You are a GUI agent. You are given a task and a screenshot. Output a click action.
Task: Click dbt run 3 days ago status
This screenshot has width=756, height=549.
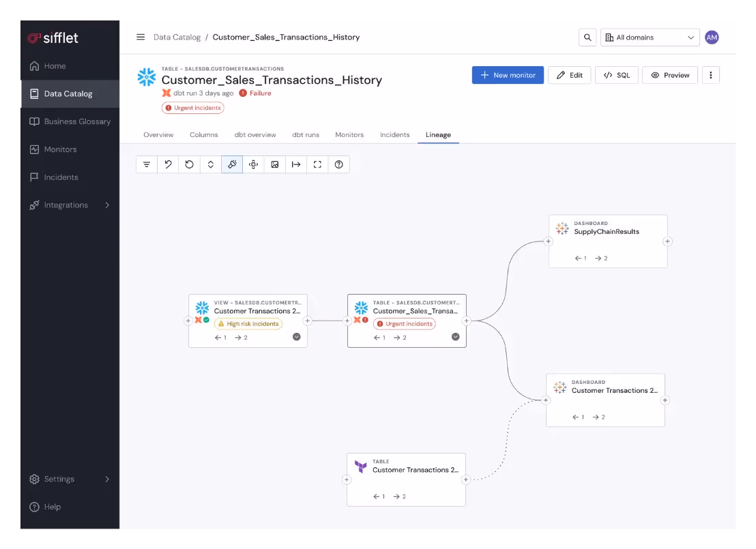point(198,93)
